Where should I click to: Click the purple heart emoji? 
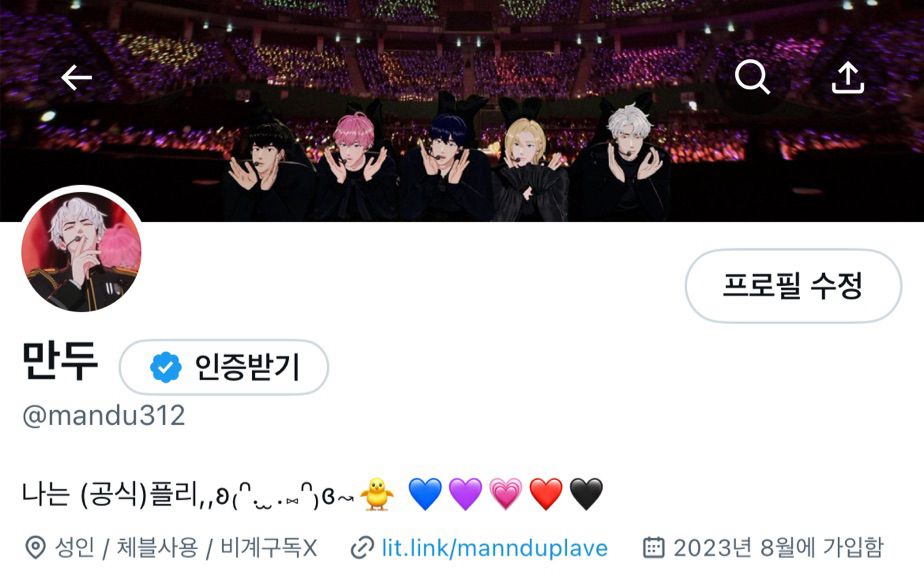[466, 494]
